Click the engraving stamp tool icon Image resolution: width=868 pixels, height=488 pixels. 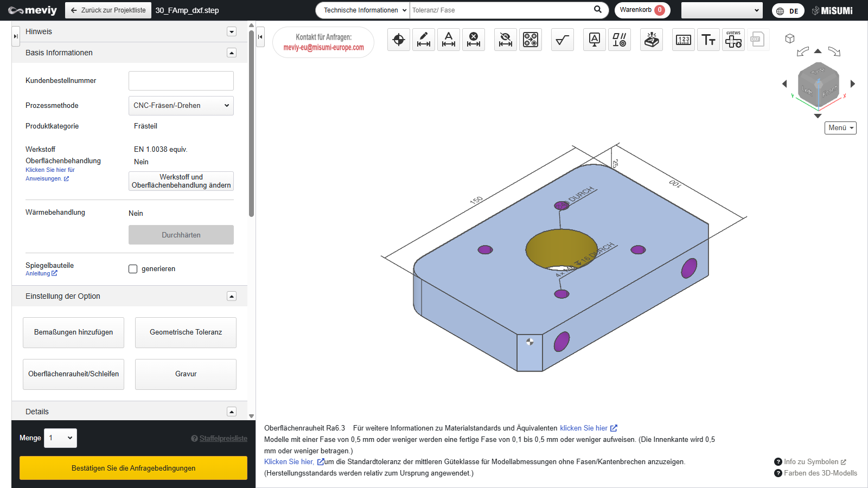652,40
